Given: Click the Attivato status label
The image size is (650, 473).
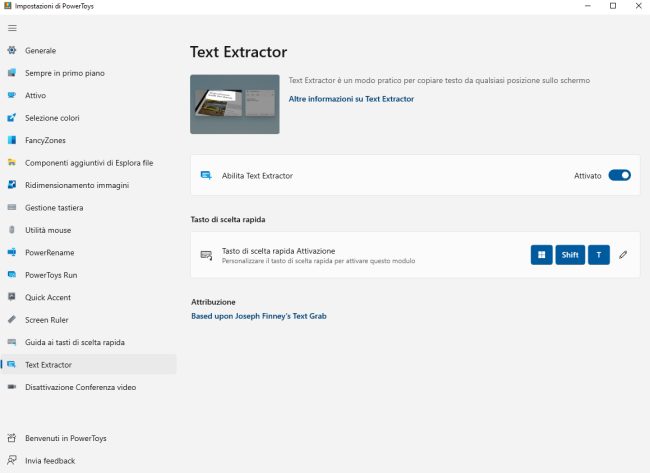Looking at the screenshot, I should 587,176.
